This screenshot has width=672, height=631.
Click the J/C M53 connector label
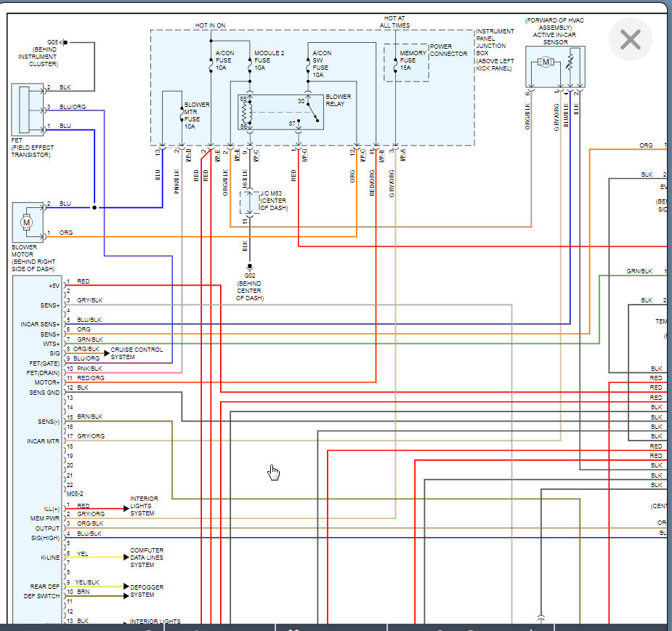pos(274,201)
